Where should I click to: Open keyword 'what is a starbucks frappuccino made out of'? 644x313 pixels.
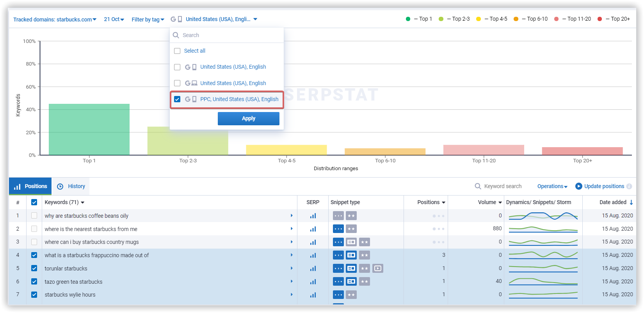(97, 255)
